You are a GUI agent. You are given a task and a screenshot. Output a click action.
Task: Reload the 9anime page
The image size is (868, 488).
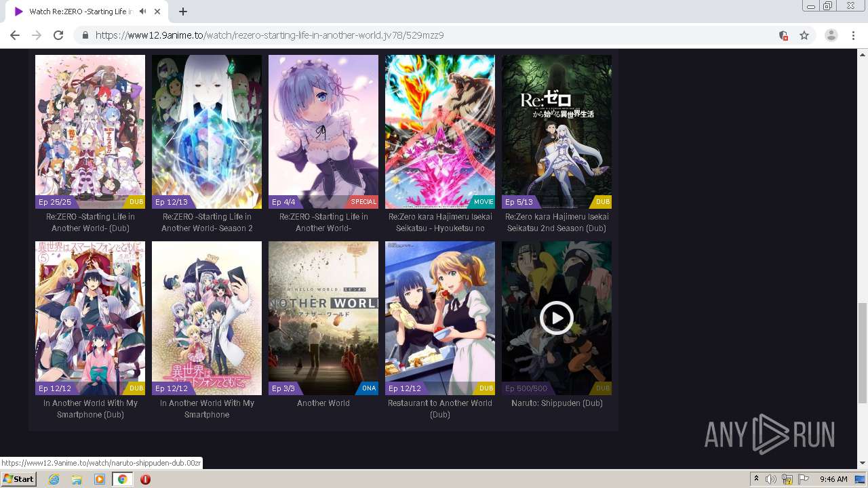58,35
